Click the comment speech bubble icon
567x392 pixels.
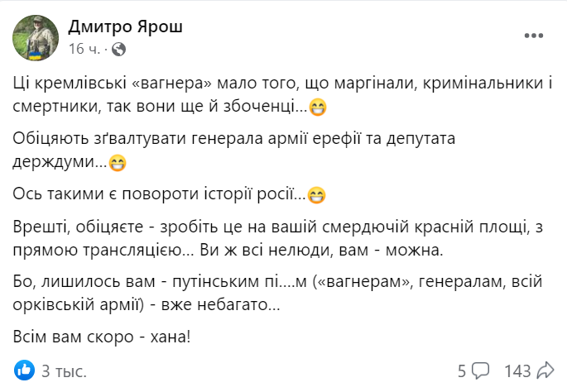481,370
